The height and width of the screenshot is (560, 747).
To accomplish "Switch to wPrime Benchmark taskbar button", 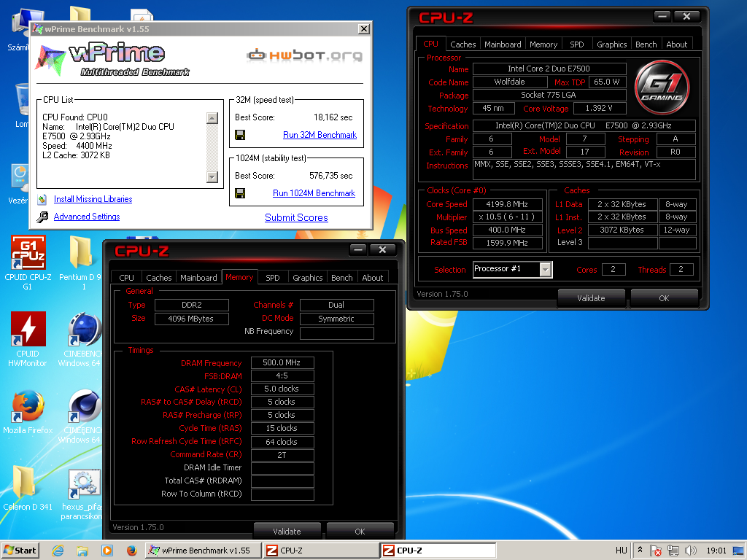I will pos(203,551).
